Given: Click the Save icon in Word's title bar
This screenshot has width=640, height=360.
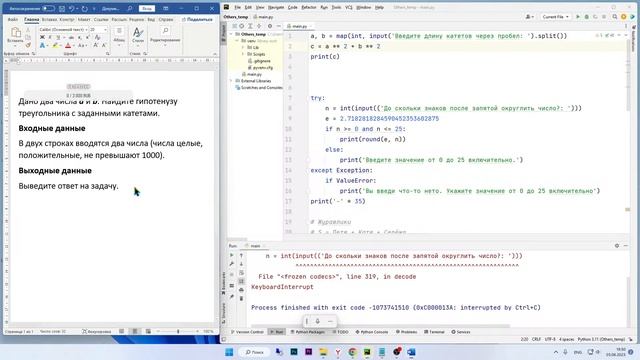Looking at the screenshot, I should pyautogui.click(x=62, y=8).
